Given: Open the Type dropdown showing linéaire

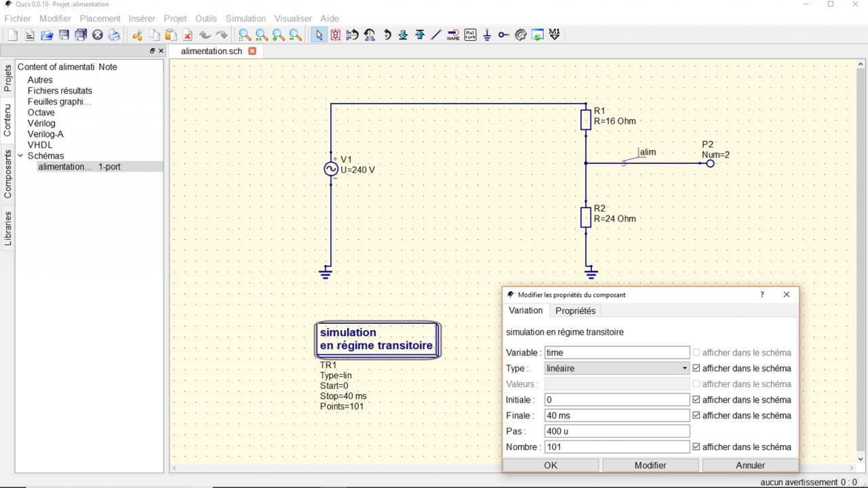Looking at the screenshot, I should (x=616, y=369).
